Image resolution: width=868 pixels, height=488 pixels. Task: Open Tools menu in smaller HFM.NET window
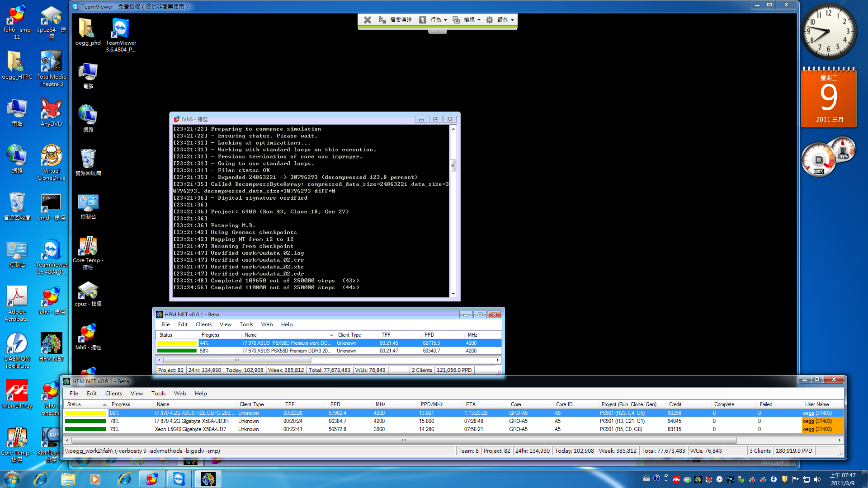point(246,324)
